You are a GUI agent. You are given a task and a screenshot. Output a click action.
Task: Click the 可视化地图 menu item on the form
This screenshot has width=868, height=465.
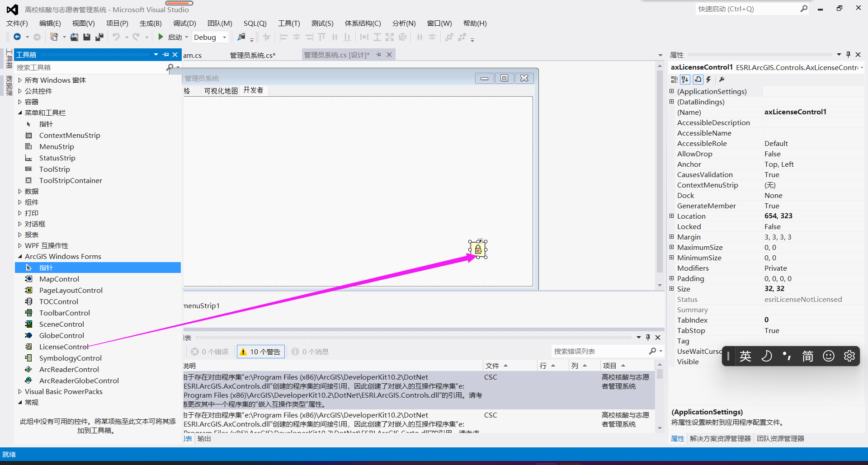pyautogui.click(x=221, y=90)
